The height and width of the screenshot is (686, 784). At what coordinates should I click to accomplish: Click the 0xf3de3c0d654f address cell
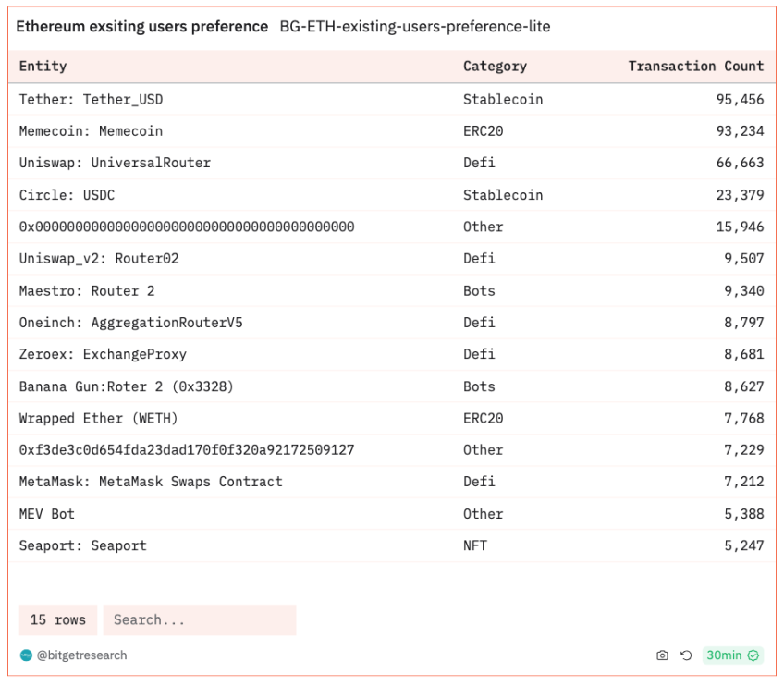pyautogui.click(x=187, y=450)
